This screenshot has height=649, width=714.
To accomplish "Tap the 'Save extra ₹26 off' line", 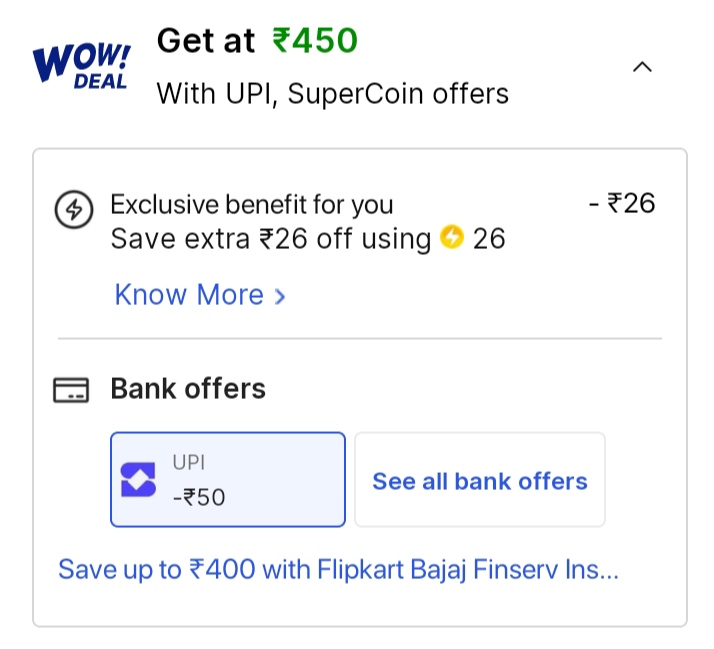I will click(270, 239).
